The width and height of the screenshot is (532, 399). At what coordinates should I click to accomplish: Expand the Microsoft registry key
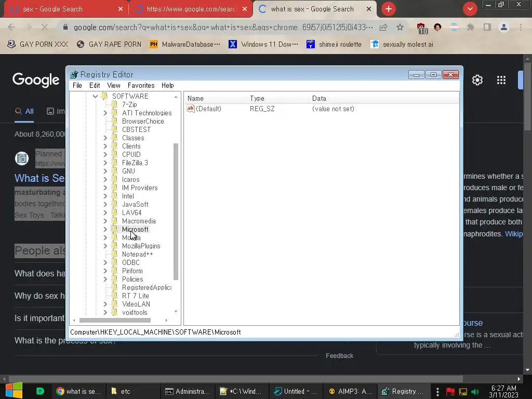pyautogui.click(x=105, y=229)
